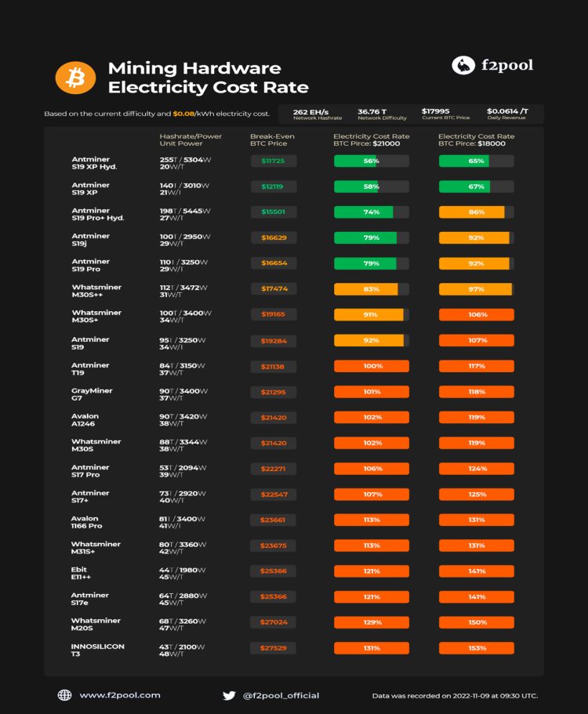This screenshot has width=588, height=714.
Task: Click the $27529 break-even price badge
Action: (x=274, y=648)
